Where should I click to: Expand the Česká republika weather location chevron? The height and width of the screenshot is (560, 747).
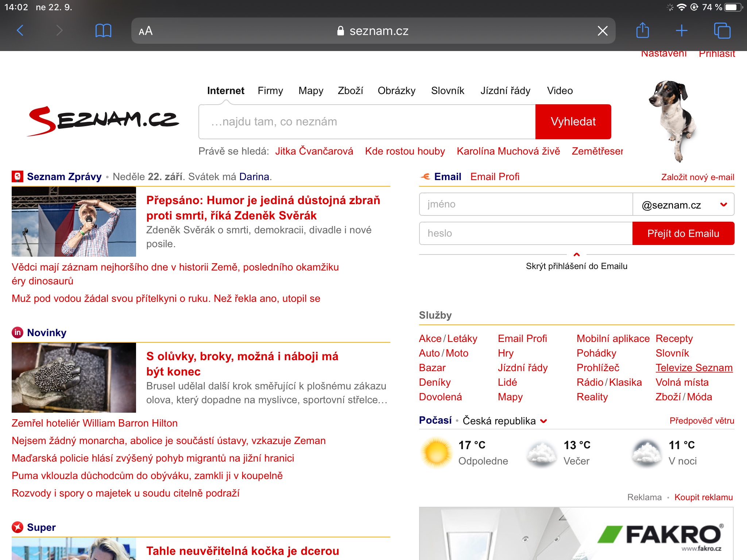pyautogui.click(x=543, y=421)
